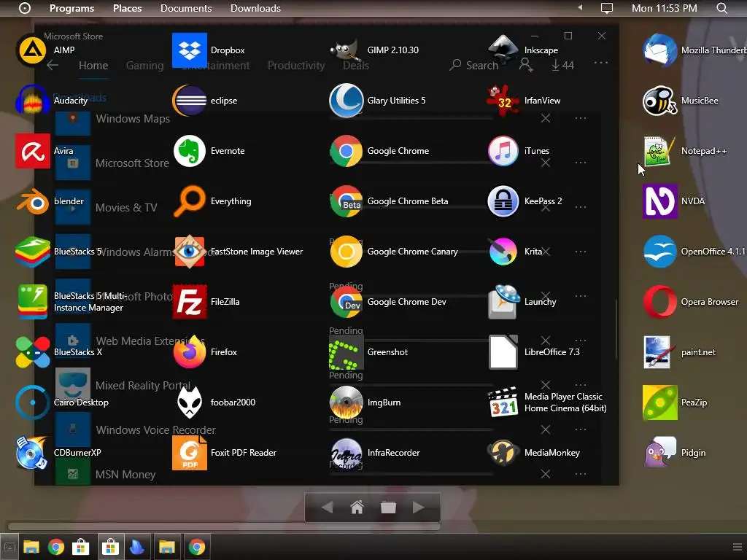This screenshot has width=747, height=560.
Task: Open NVDA screen reader icon
Action: [x=659, y=201]
